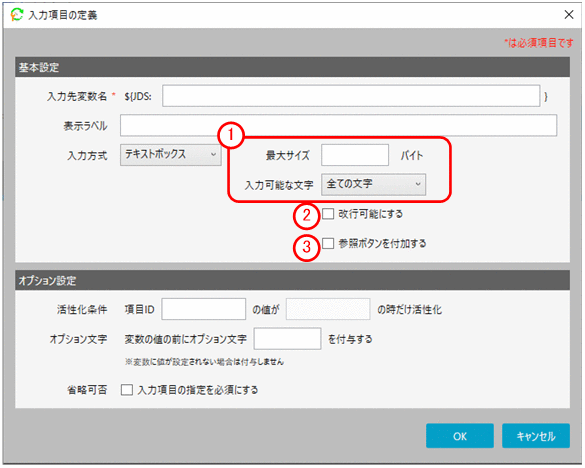
Task: Enable the 改行可能にする checkbox
Action: pyautogui.click(x=328, y=214)
